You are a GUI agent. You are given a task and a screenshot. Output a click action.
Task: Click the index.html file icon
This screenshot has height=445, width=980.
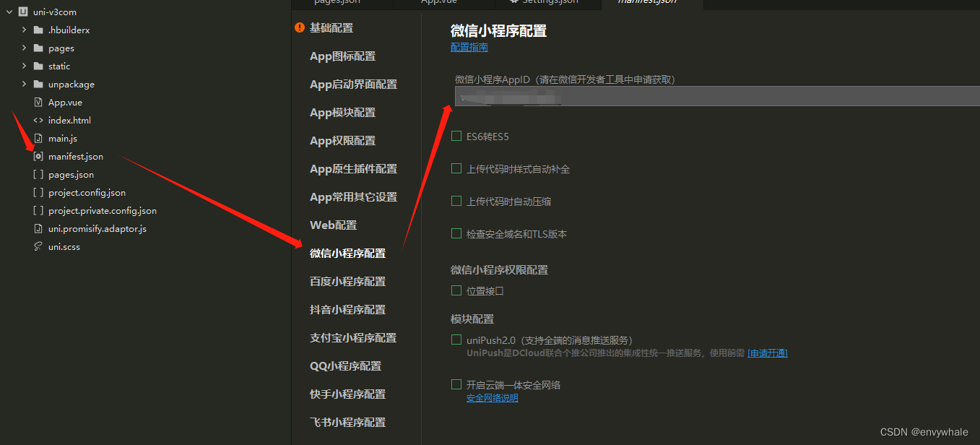click(x=38, y=121)
